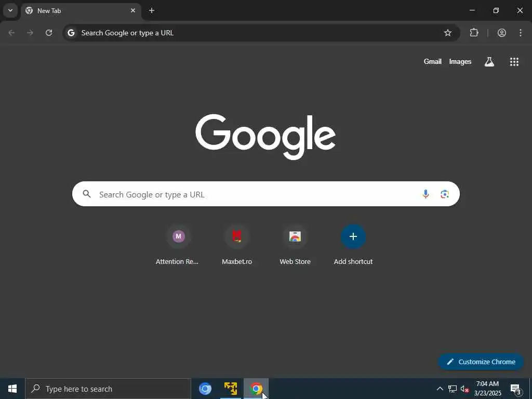Minimize the Chrome window

click(x=472, y=10)
